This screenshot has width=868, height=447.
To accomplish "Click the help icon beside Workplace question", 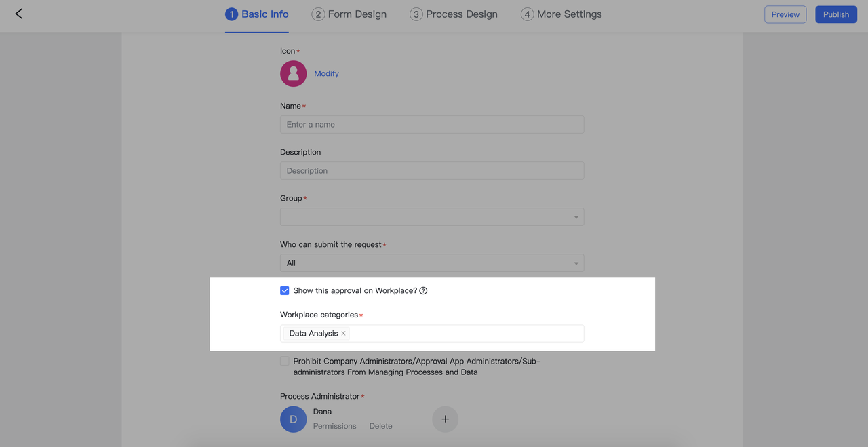I will point(423,291).
